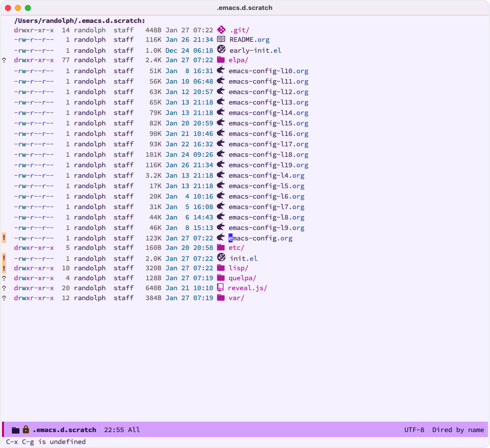Click the org icon next to emacs-config-l7.org

221,206
